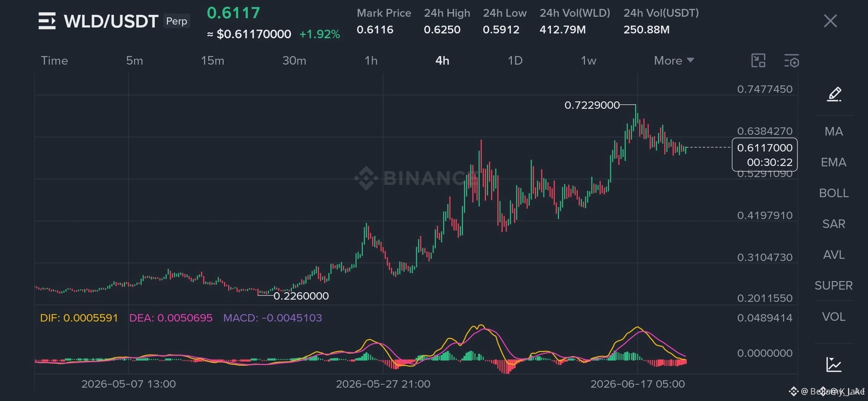
Task: Click the Perp contract badge
Action: (177, 21)
